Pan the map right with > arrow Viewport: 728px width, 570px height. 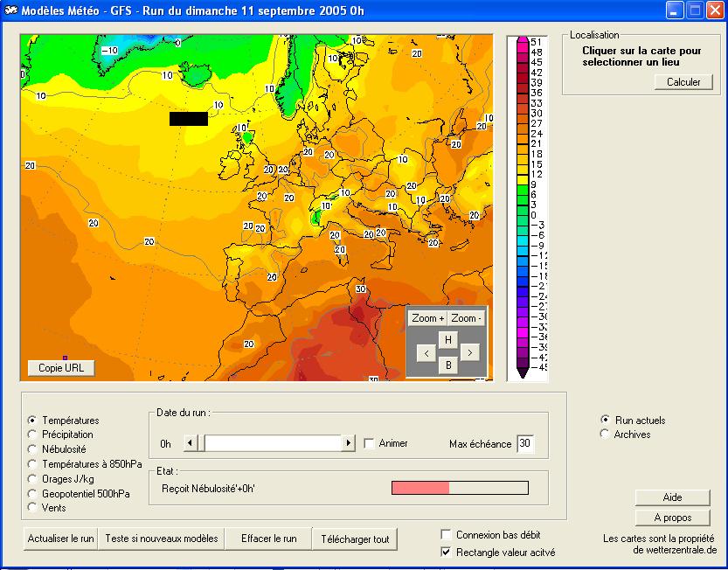tap(469, 353)
